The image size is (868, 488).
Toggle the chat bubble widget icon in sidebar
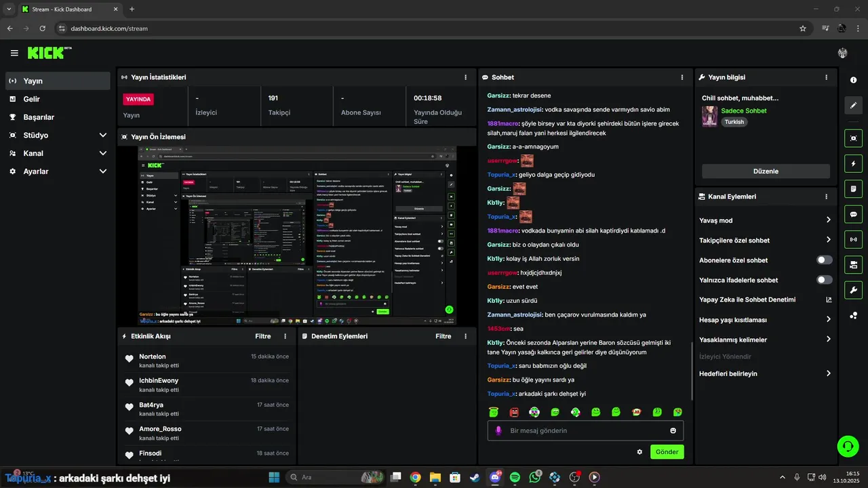click(853, 214)
